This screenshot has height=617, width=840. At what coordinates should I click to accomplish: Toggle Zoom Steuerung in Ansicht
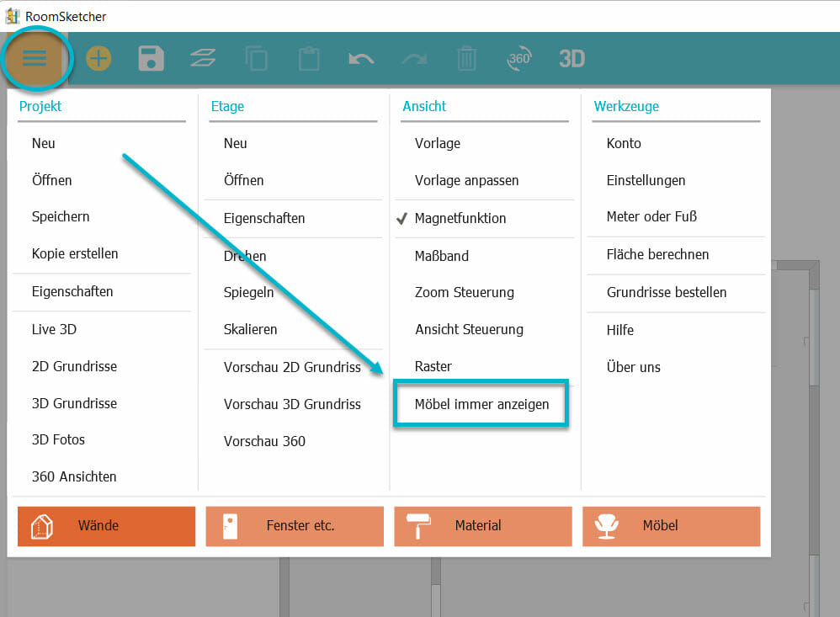click(x=464, y=292)
